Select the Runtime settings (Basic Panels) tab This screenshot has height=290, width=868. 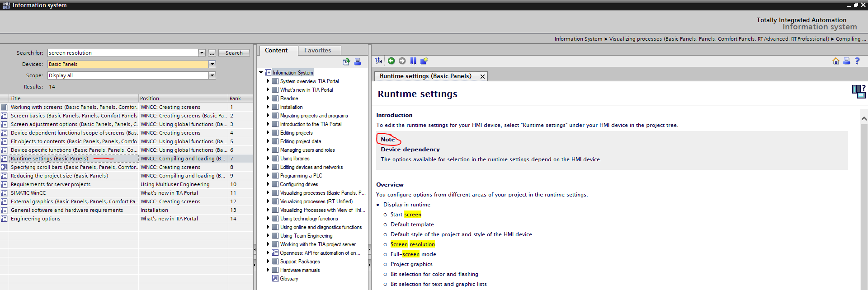pos(425,76)
